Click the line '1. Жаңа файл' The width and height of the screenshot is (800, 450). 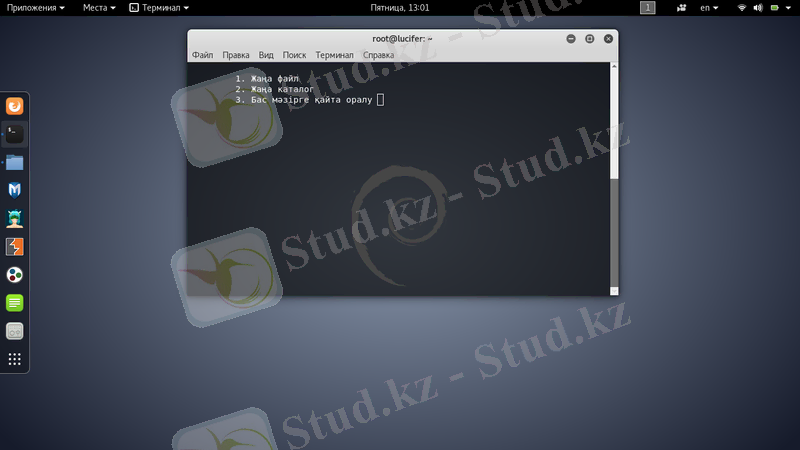pyautogui.click(x=267, y=79)
